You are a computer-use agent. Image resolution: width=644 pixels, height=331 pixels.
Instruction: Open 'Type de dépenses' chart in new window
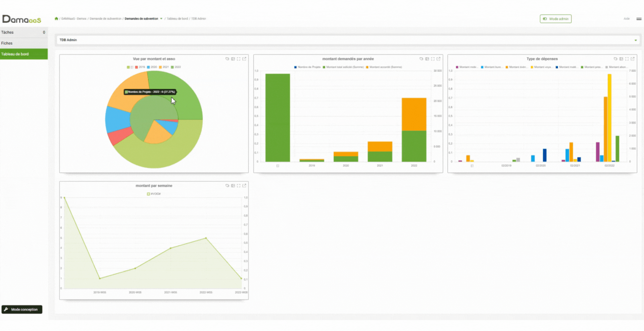pyautogui.click(x=633, y=59)
